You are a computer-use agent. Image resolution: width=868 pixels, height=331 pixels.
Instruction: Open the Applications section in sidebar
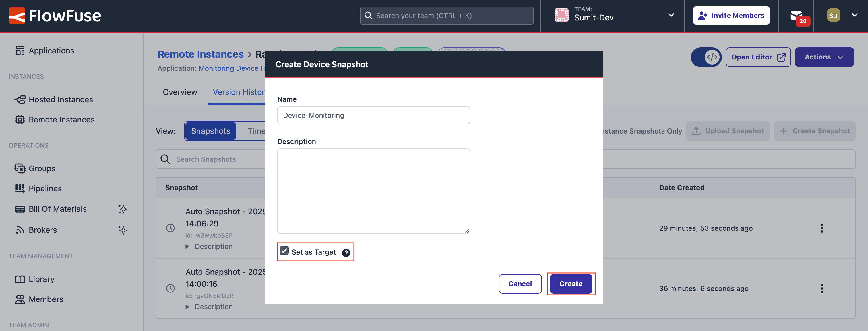51,51
